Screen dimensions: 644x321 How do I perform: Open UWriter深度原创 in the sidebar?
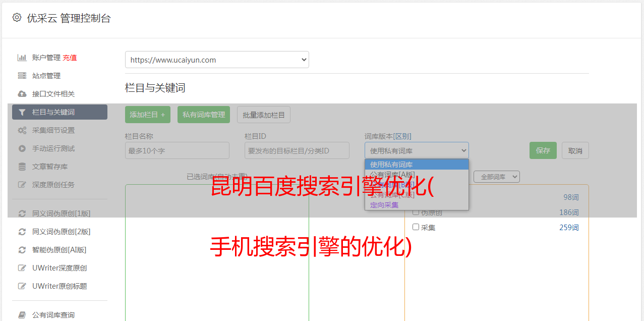(x=60, y=268)
